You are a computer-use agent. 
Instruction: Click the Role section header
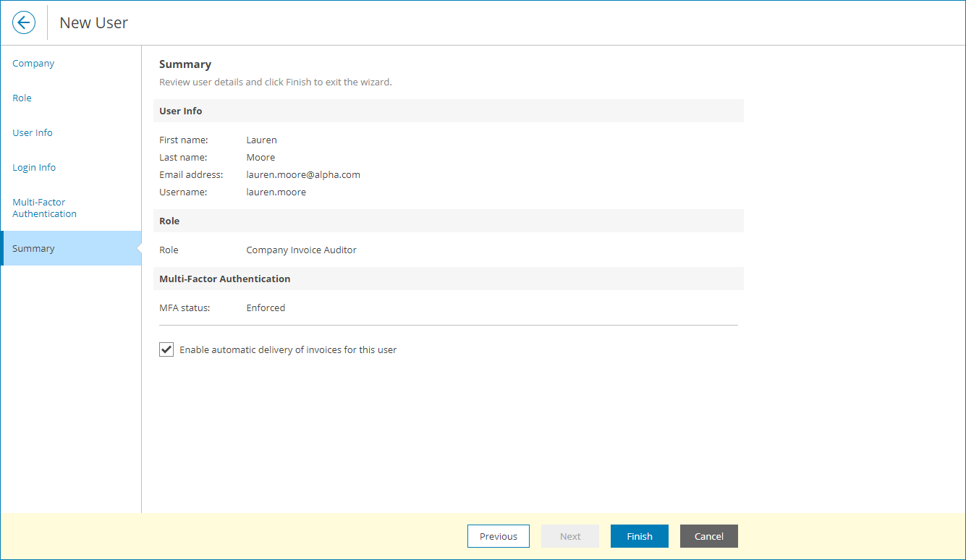tap(169, 221)
